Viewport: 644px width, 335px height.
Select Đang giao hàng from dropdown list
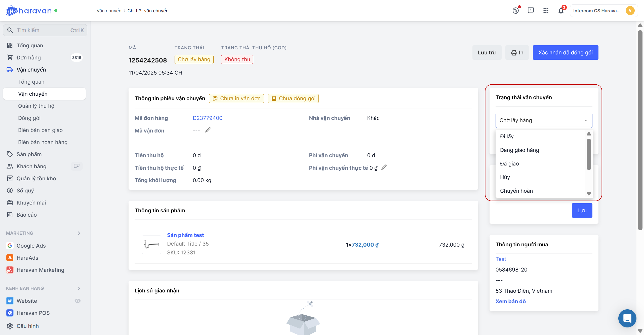click(x=519, y=150)
